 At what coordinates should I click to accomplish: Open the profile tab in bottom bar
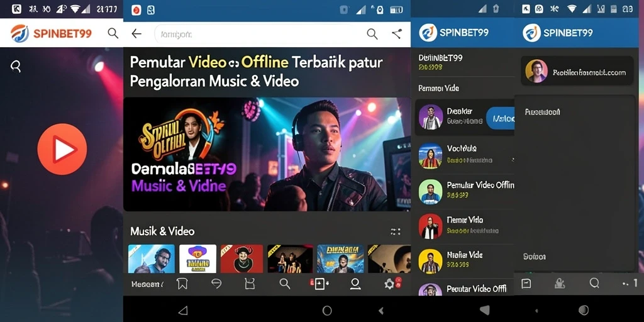355,284
